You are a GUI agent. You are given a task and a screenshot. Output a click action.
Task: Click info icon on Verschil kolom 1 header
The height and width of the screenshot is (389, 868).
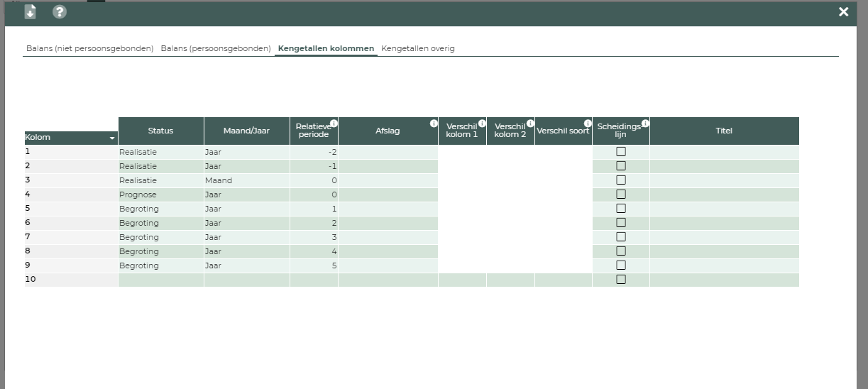coord(482,124)
